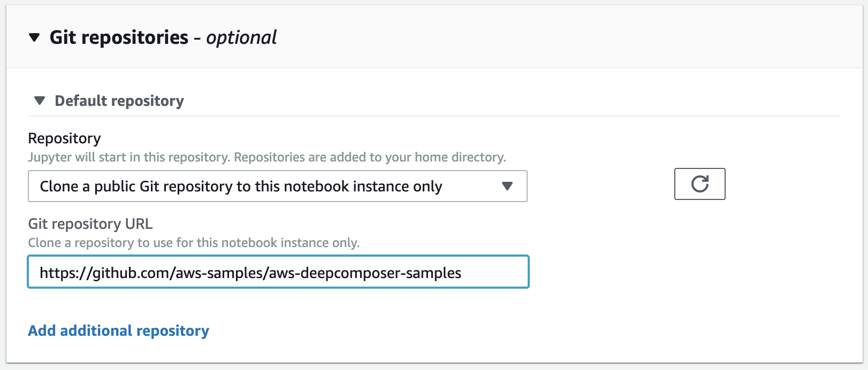The image size is (868, 370).
Task: Click the refresh repositories icon button
Action: [x=699, y=184]
